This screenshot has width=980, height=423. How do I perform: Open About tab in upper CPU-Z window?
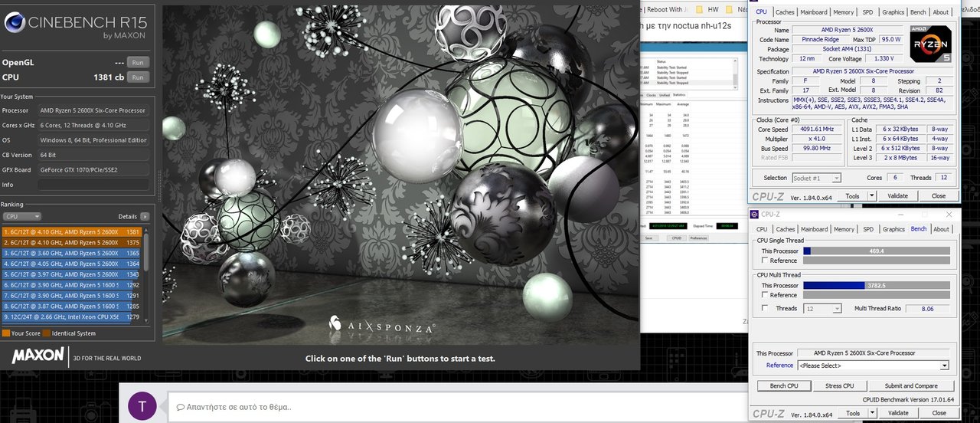(x=941, y=12)
